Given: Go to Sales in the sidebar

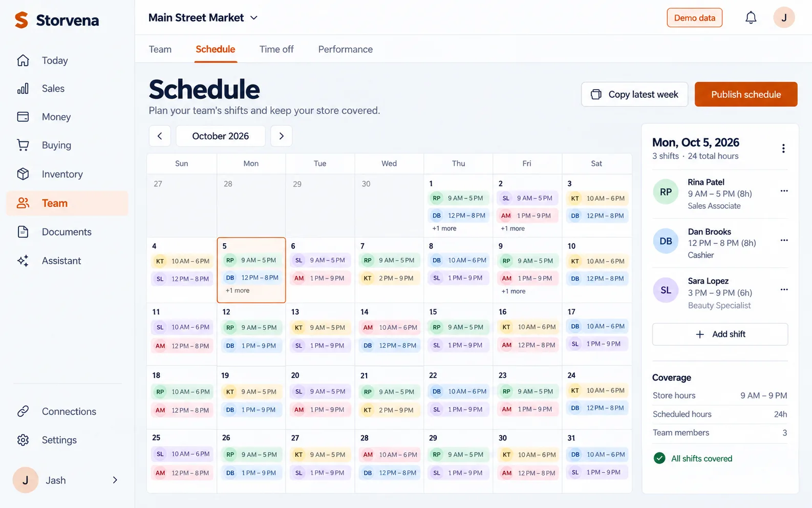Looking at the screenshot, I should pos(67,89).
